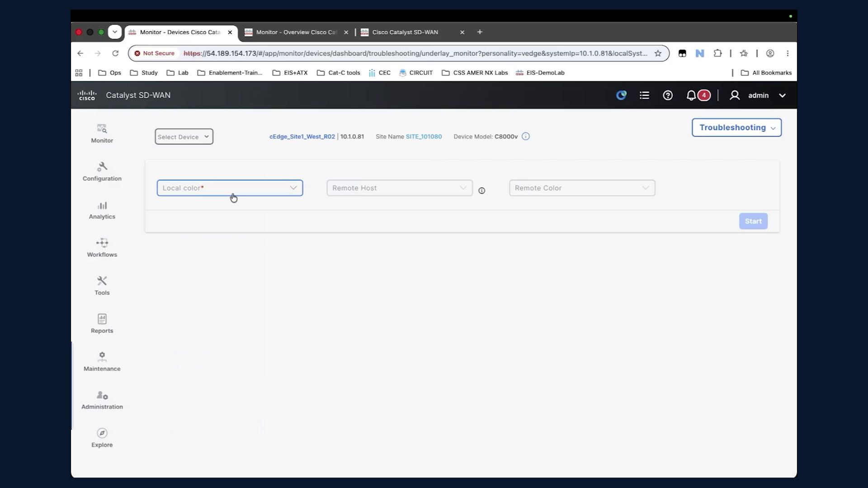Click the browser address bar URL
Viewport: 868px width, 488px height.
point(415,53)
